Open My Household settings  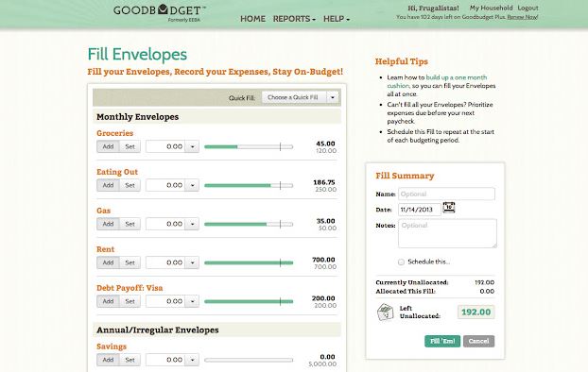point(491,8)
